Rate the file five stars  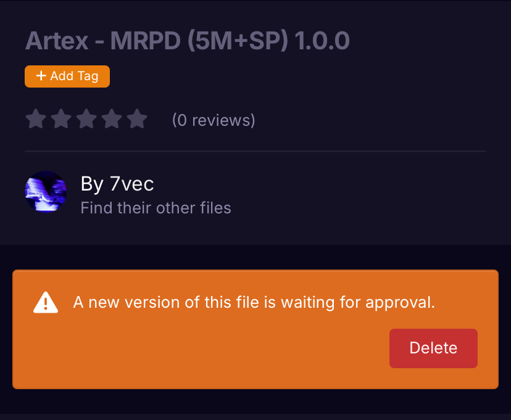tap(137, 119)
